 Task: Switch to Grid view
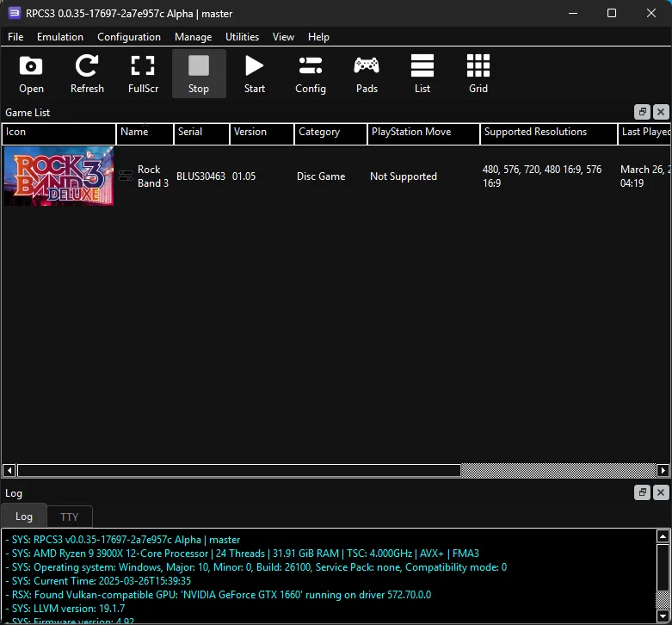click(478, 74)
